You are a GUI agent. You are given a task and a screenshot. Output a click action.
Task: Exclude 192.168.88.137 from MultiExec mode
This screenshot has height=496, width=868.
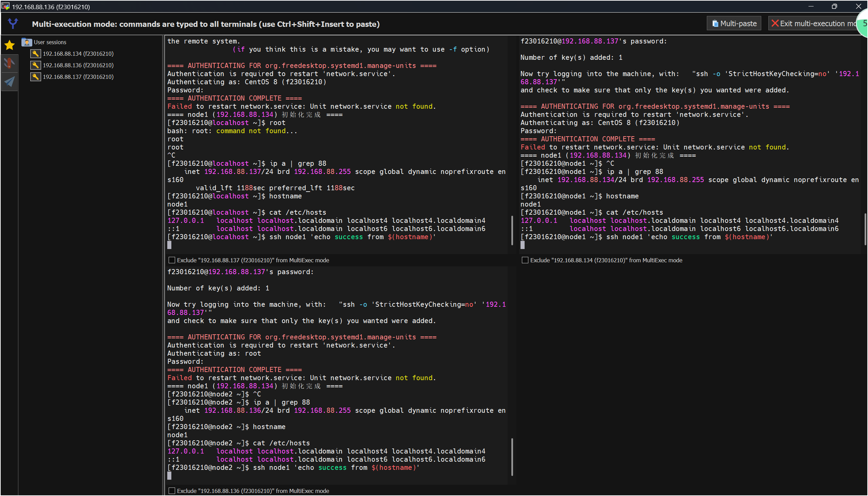click(172, 260)
